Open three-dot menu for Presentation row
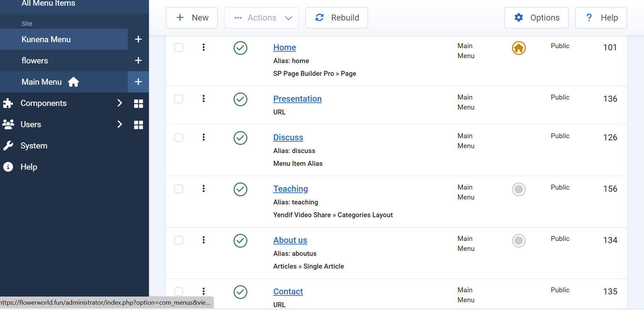 coord(203,98)
